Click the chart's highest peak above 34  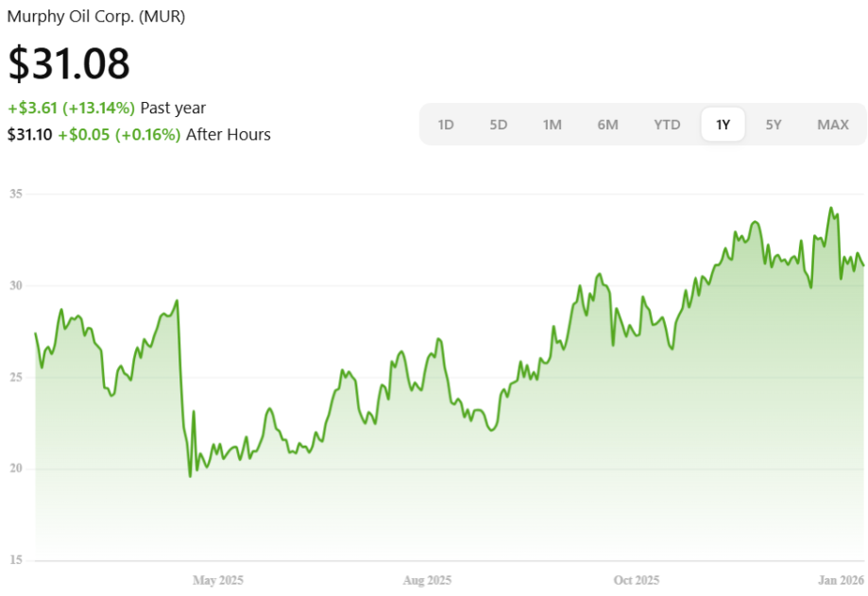(831, 209)
